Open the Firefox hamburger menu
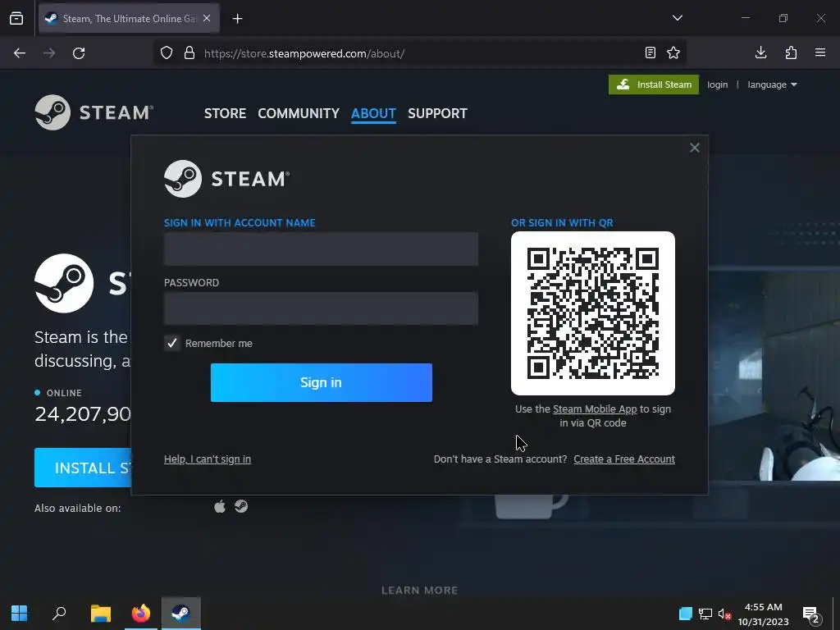Viewport: 840px width, 630px height. tap(820, 52)
